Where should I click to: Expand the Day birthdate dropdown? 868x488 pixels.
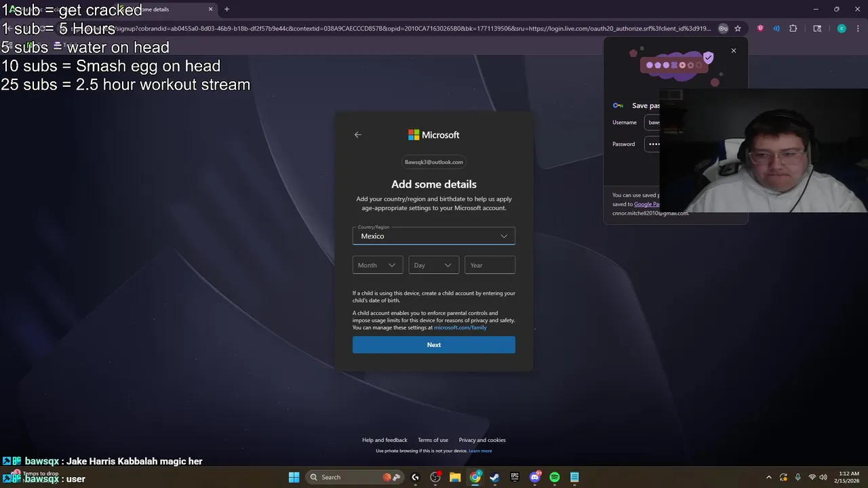click(434, 265)
